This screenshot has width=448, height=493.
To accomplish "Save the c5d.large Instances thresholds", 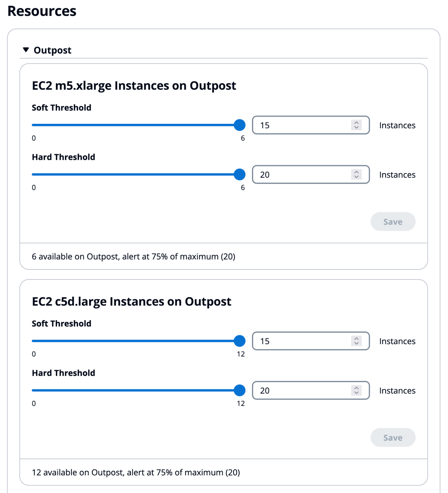I will 393,437.
